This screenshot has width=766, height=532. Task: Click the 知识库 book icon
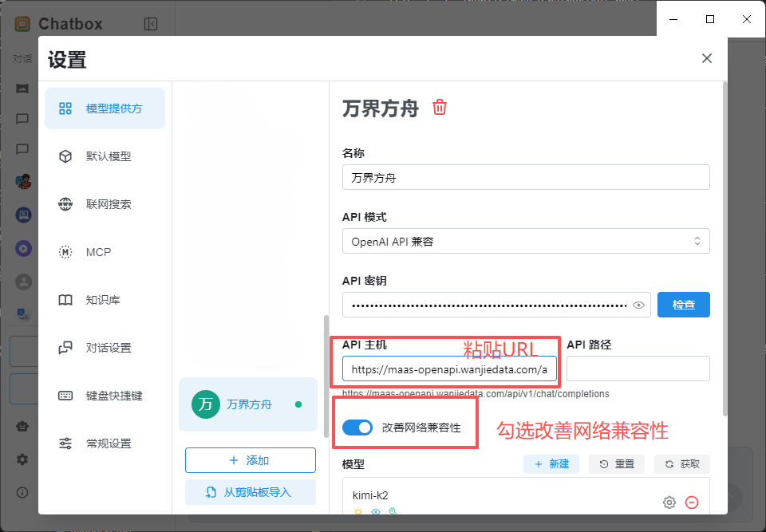(65, 300)
